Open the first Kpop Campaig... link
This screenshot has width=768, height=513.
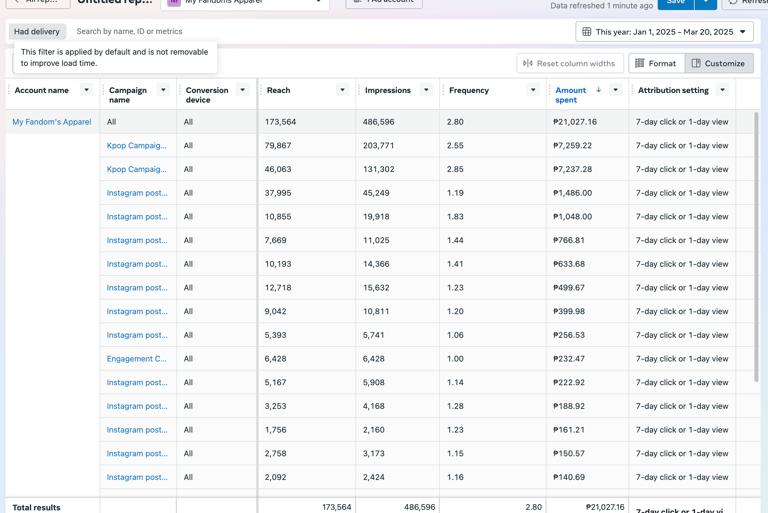coord(137,146)
